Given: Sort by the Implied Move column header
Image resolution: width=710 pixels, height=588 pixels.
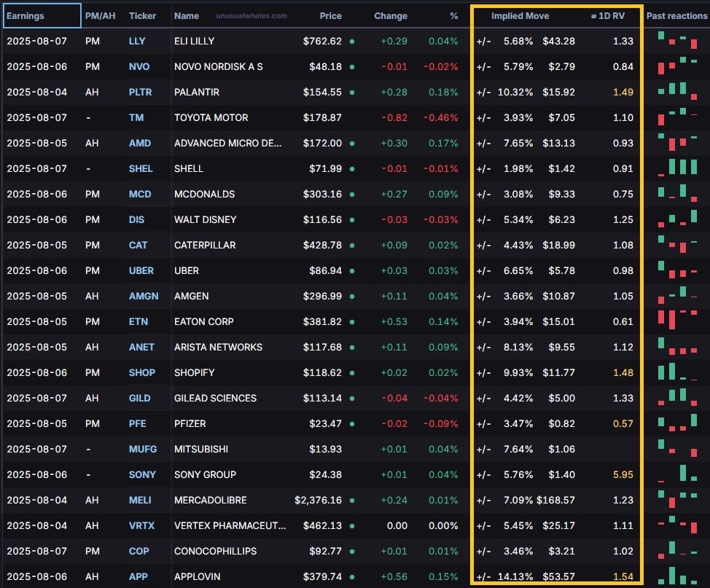Looking at the screenshot, I should [x=520, y=16].
